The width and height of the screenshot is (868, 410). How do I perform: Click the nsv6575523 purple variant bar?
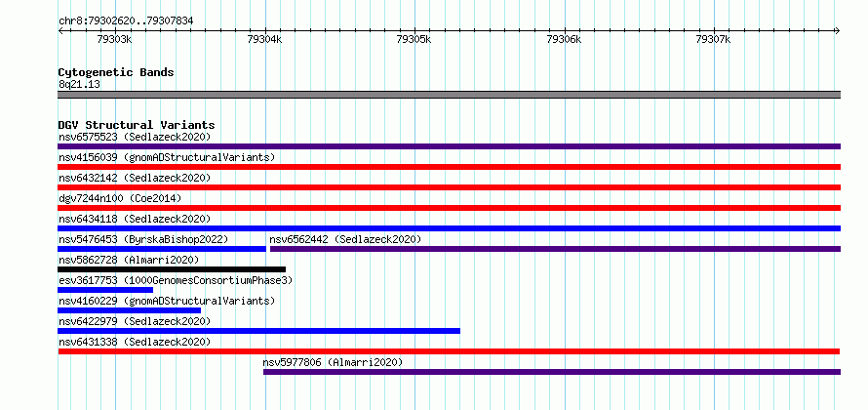pos(449,146)
